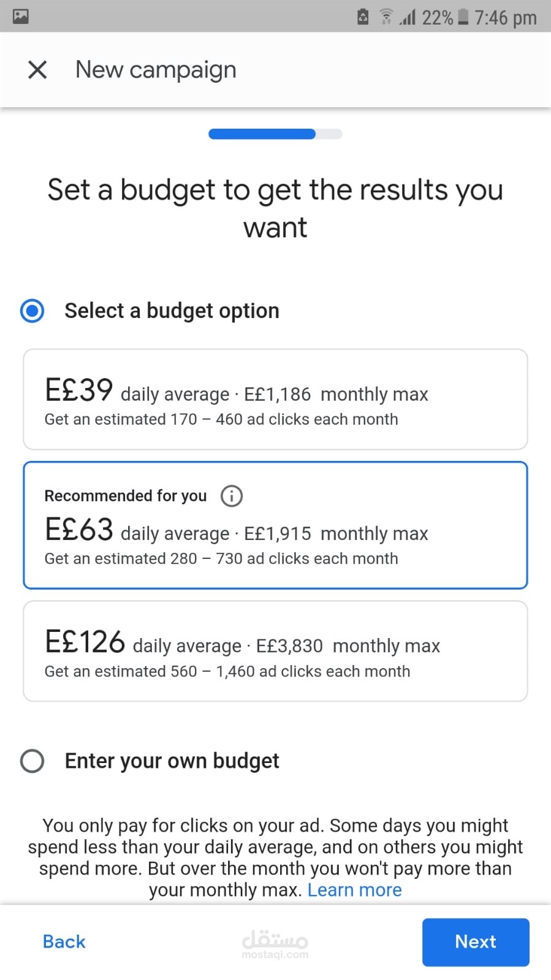The image size is (551, 980).
Task: Open the Learn more link
Action: 354,890
